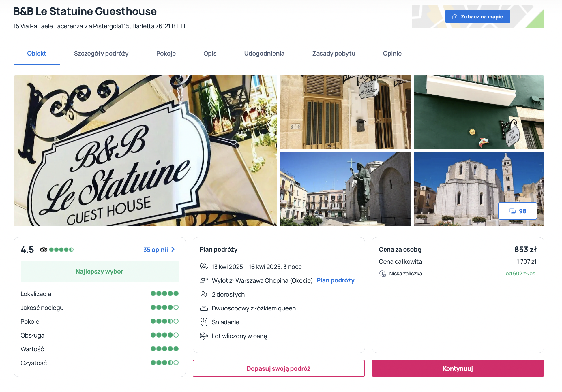562x392 pixels.
Task: Open the Udogodnienia tab
Action: [x=264, y=54]
